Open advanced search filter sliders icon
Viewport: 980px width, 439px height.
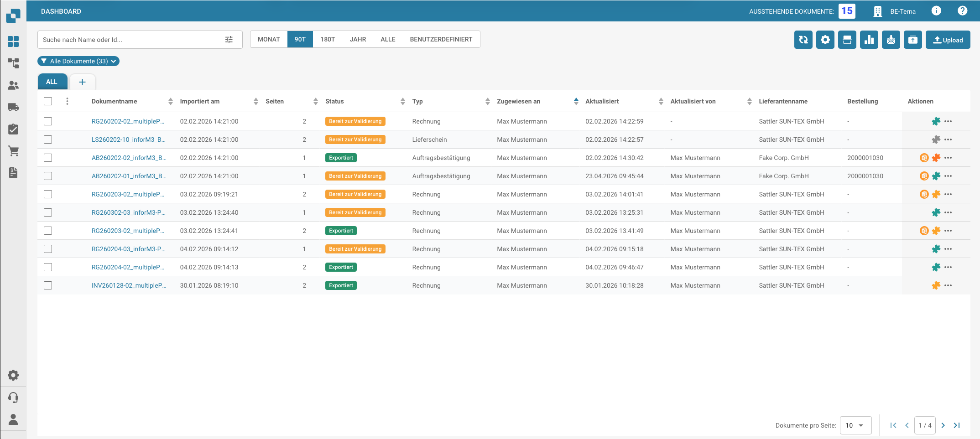pos(229,40)
